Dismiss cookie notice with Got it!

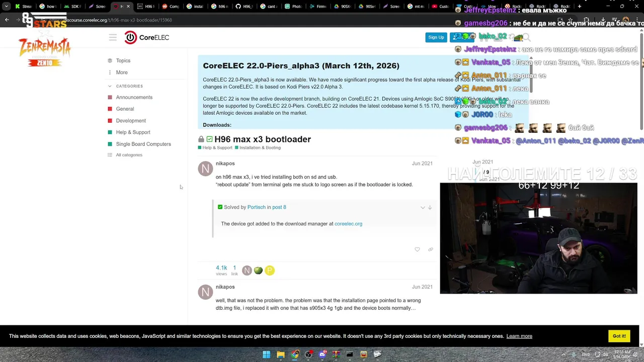click(x=619, y=336)
